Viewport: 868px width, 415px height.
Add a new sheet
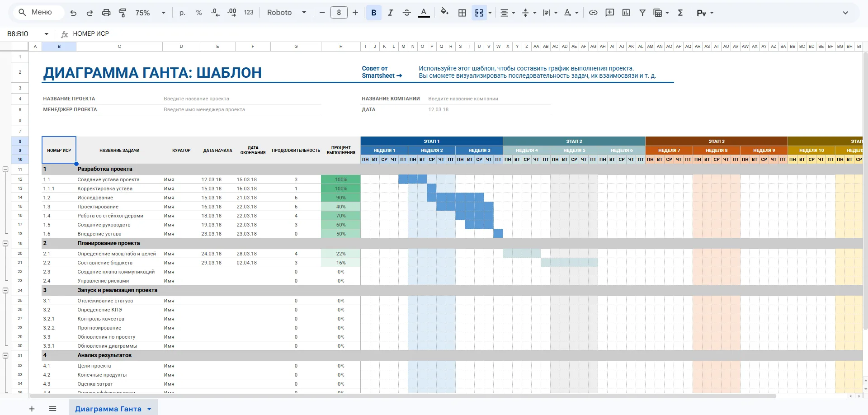(32, 409)
